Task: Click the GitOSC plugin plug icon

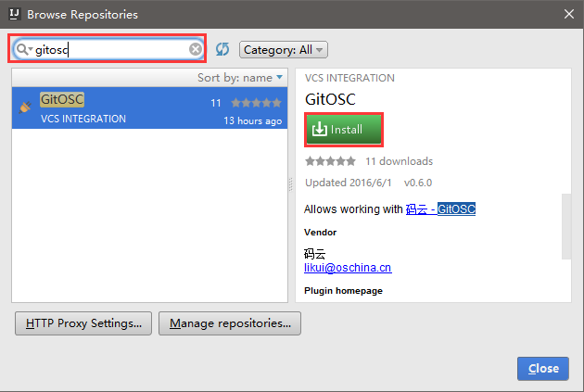Action: point(25,107)
